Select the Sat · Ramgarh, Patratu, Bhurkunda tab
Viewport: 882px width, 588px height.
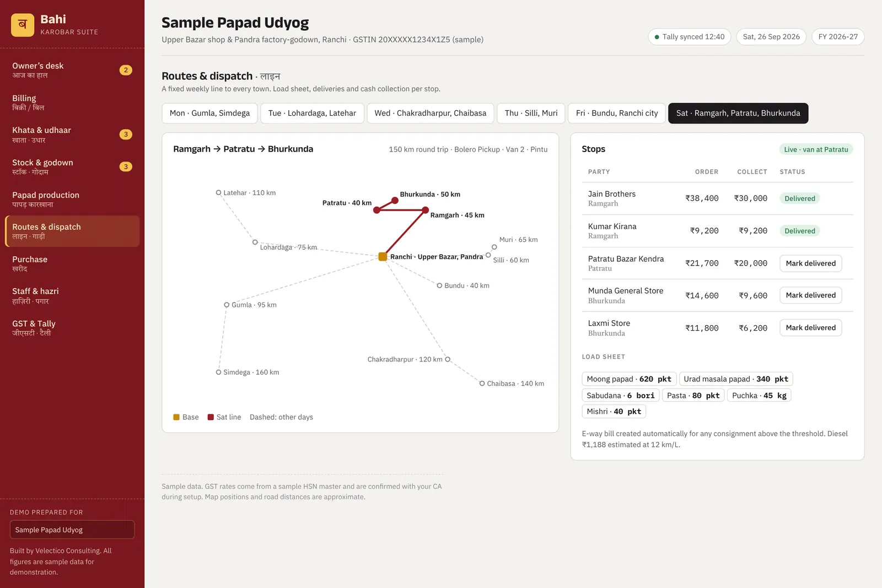click(x=738, y=113)
